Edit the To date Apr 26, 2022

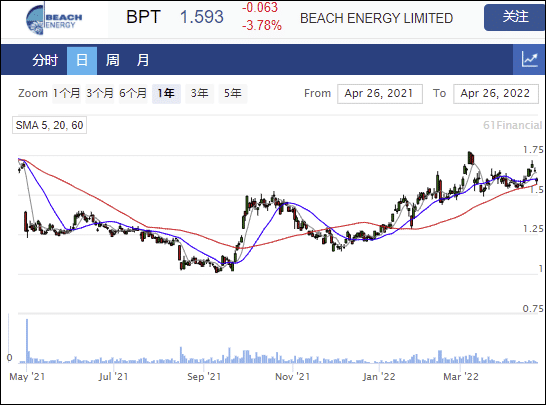point(496,93)
